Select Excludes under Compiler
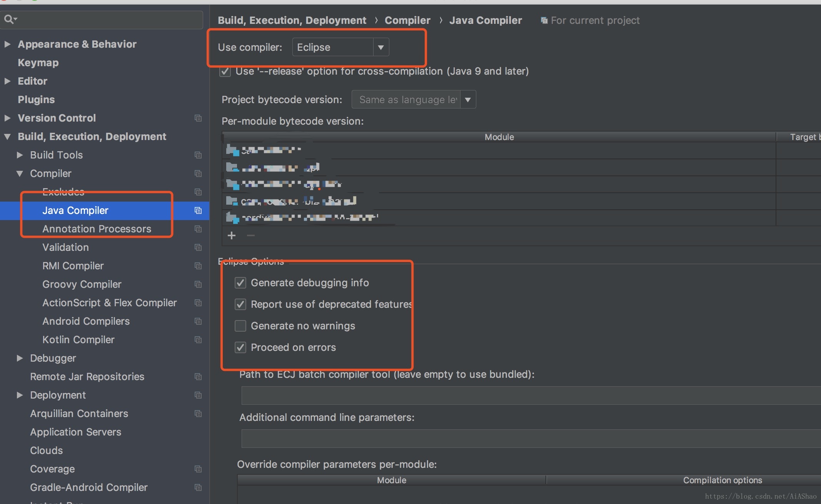 pyautogui.click(x=63, y=192)
